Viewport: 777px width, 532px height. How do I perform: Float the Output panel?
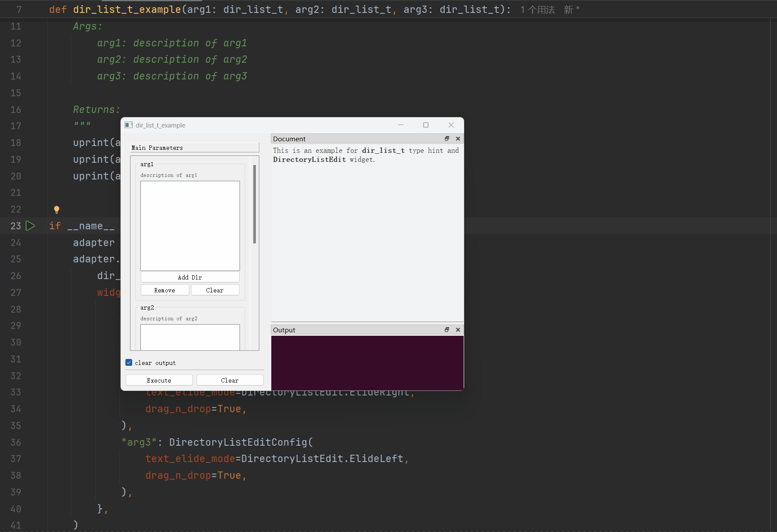coord(446,330)
